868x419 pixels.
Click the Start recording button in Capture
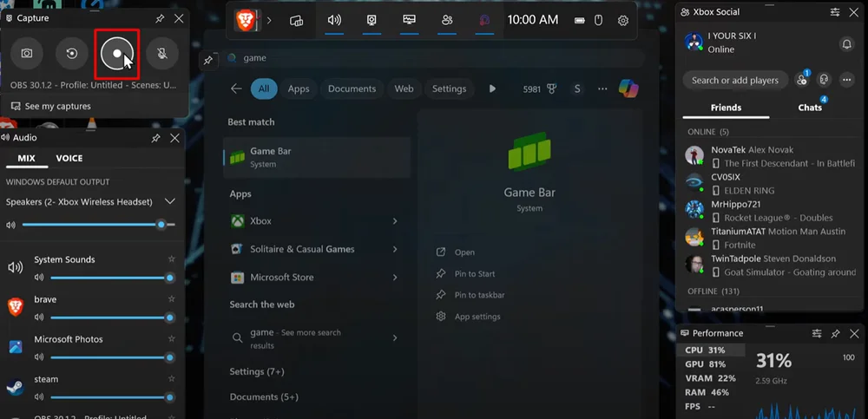[x=116, y=54]
